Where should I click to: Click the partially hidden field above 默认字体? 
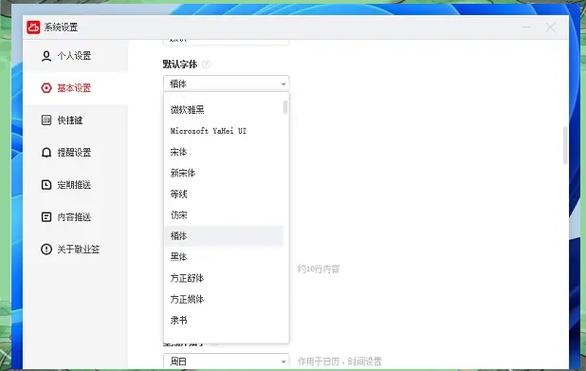[226, 42]
